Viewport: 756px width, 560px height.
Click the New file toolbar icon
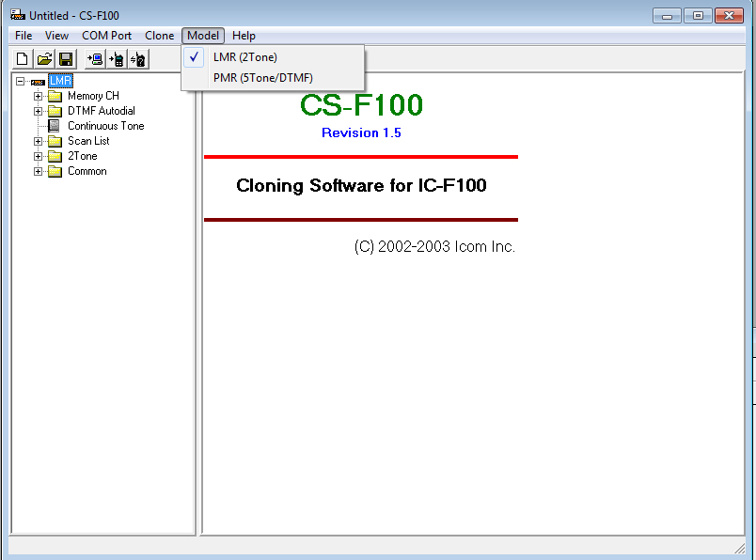[x=23, y=59]
